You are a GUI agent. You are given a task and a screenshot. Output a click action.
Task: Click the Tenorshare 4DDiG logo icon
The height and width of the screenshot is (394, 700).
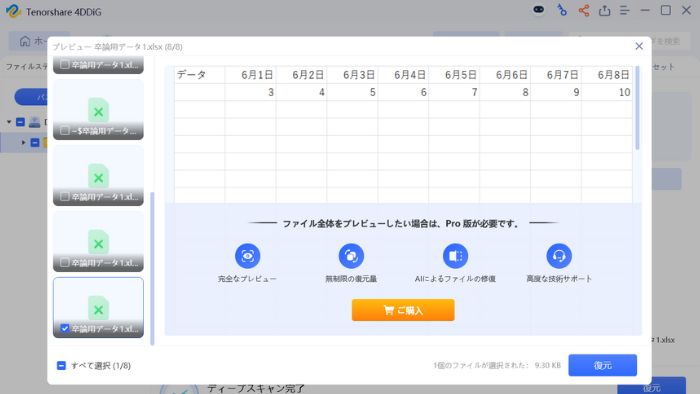click(13, 11)
